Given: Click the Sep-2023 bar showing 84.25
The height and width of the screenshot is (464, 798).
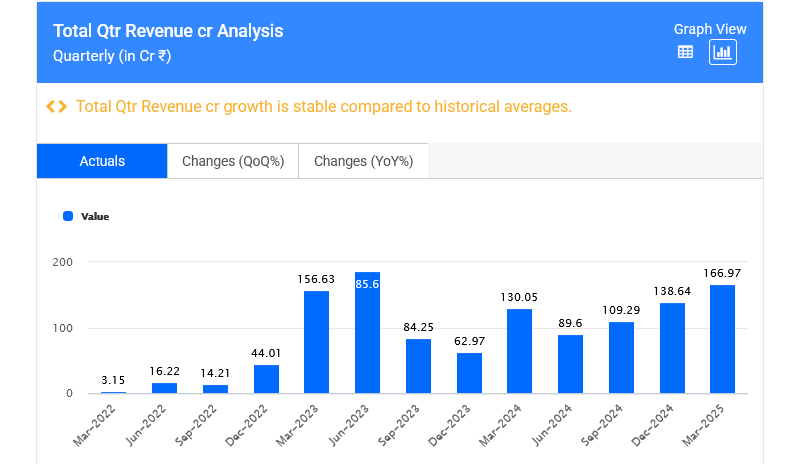Looking at the screenshot, I should tap(418, 366).
